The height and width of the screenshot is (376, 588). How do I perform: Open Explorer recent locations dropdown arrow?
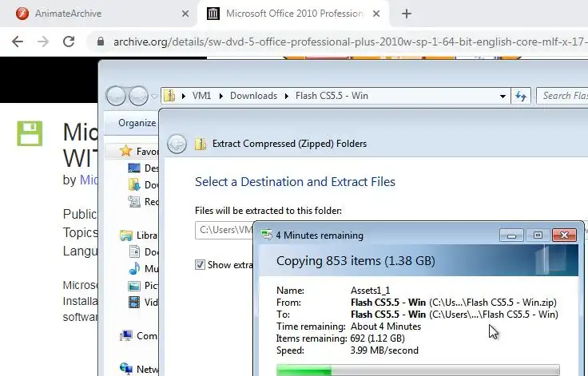(153, 97)
